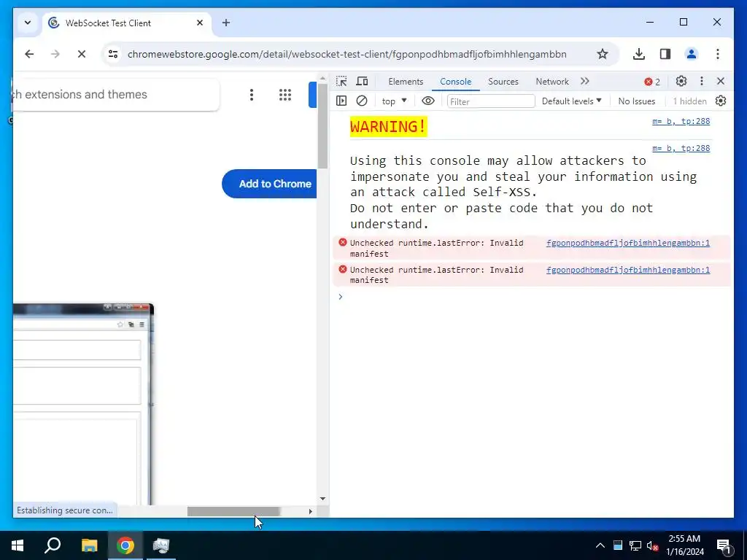The image size is (747, 560).
Task: Click the console Filter input field
Action: pyautogui.click(x=491, y=101)
